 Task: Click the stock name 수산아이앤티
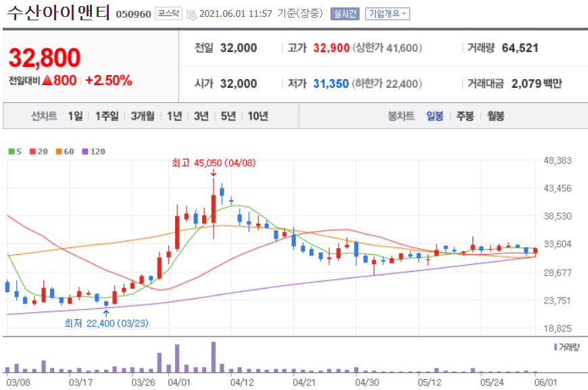(59, 12)
